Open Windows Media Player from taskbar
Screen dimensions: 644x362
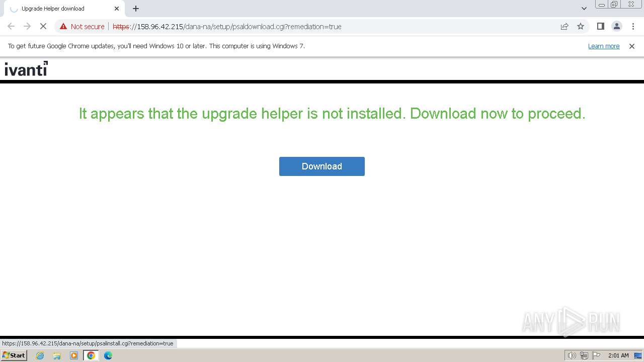(x=74, y=355)
